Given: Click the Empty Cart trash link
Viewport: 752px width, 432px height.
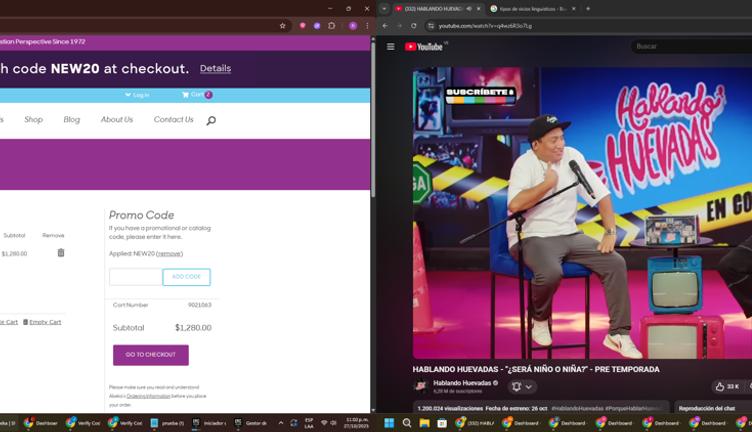Looking at the screenshot, I should [42, 322].
